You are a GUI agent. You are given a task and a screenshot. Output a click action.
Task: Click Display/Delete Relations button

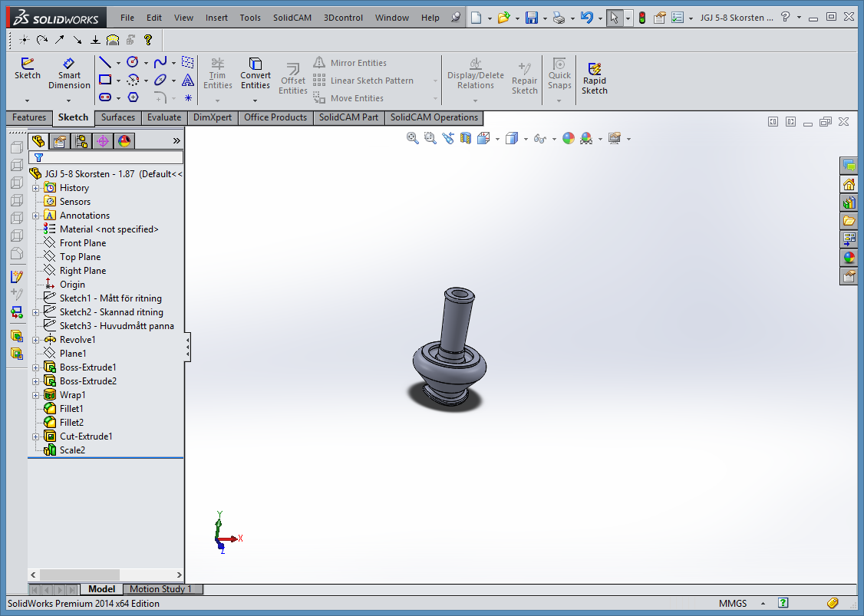[x=476, y=74]
